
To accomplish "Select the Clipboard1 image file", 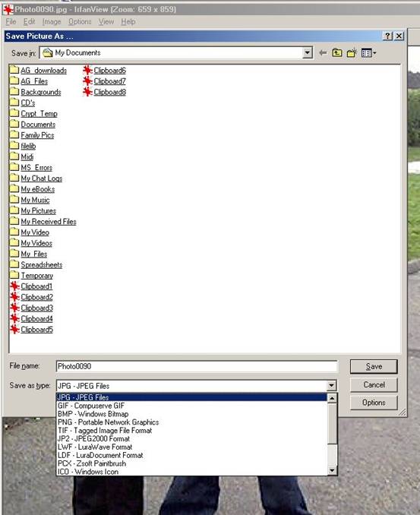I will pyautogui.click(x=36, y=286).
